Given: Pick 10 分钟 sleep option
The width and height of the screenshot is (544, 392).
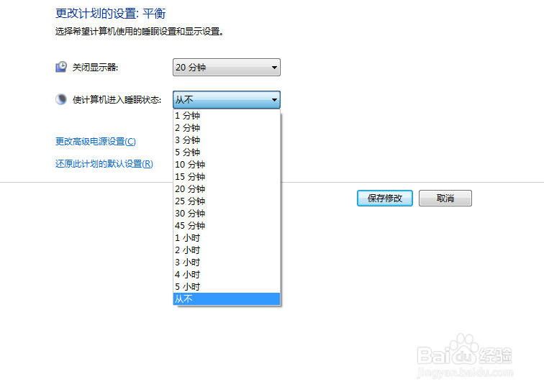Looking at the screenshot, I should 227,165.
